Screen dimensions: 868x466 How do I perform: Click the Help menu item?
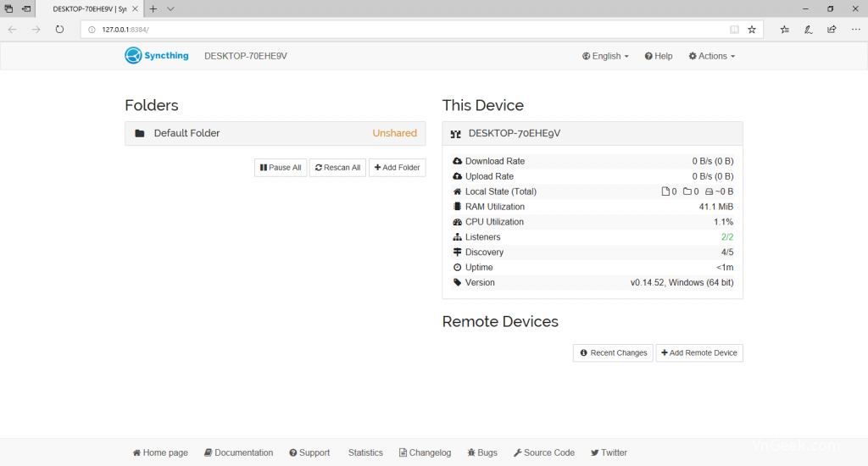tap(658, 56)
